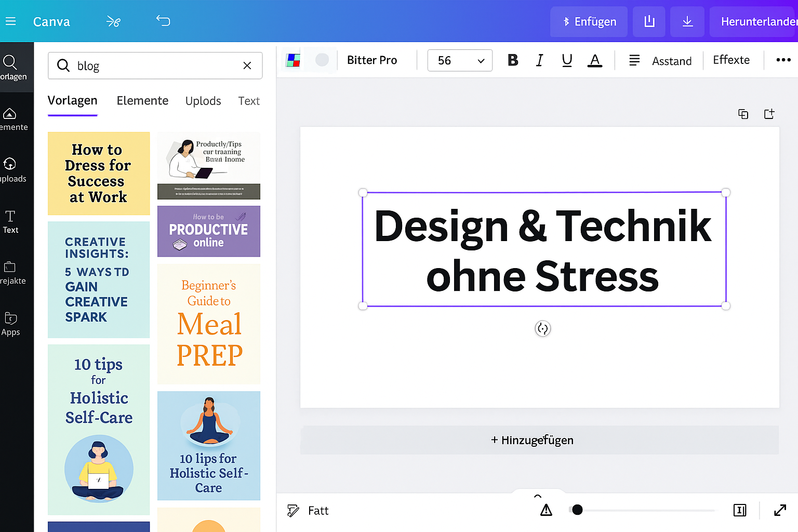Open the Bitter Pro font selector
This screenshot has height=532, width=798.
click(372, 60)
